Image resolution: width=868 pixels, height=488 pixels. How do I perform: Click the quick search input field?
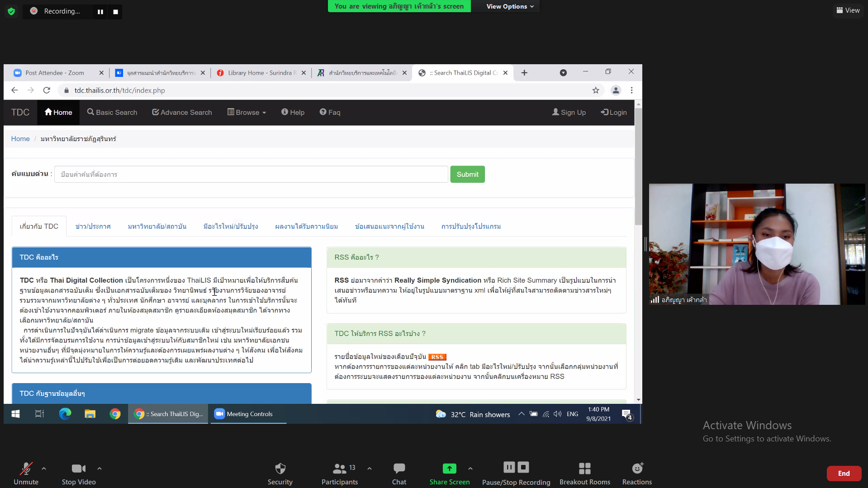[251, 174]
